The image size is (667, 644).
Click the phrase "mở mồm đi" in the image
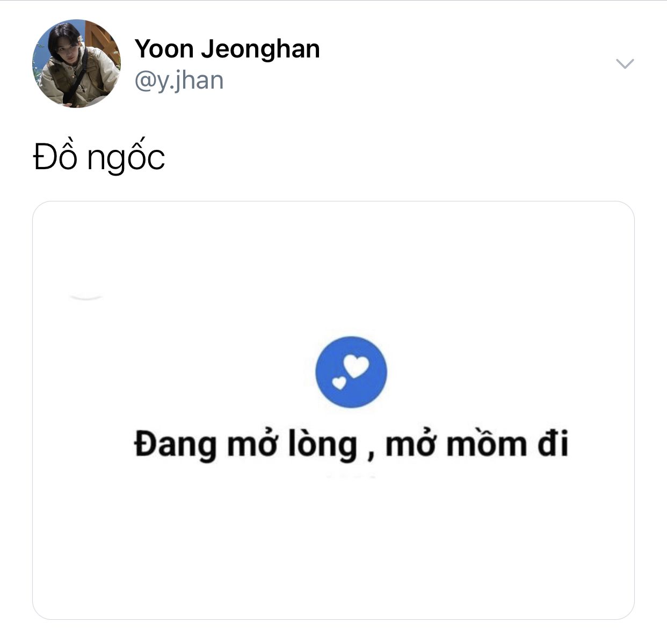point(477,444)
